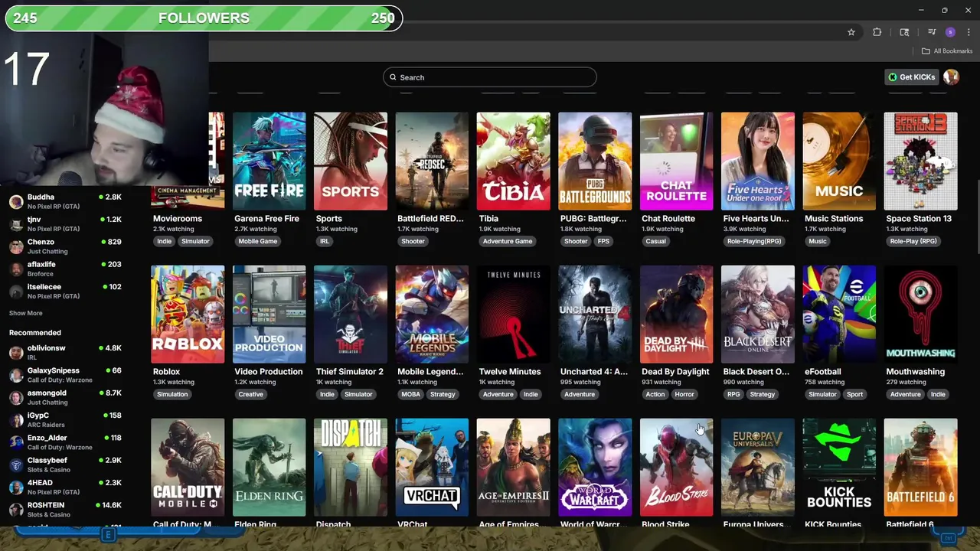Open the Elden Ring cover
The width and height of the screenshot is (980, 551).
click(269, 467)
